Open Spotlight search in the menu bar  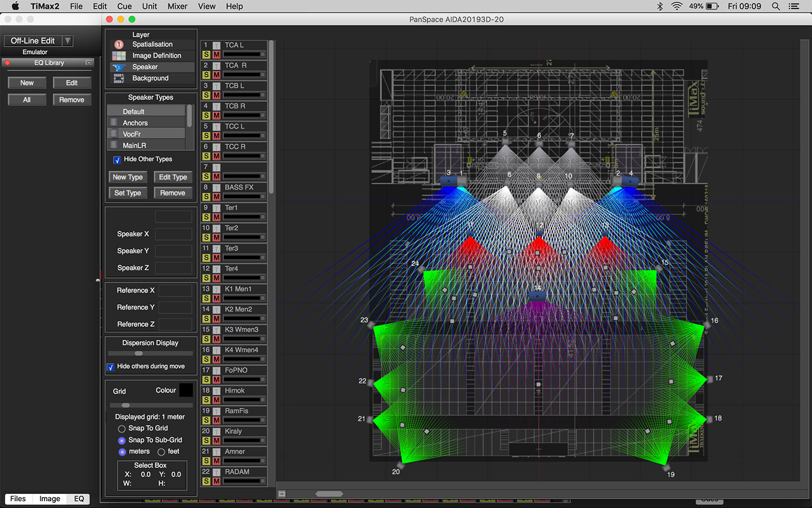tap(776, 6)
